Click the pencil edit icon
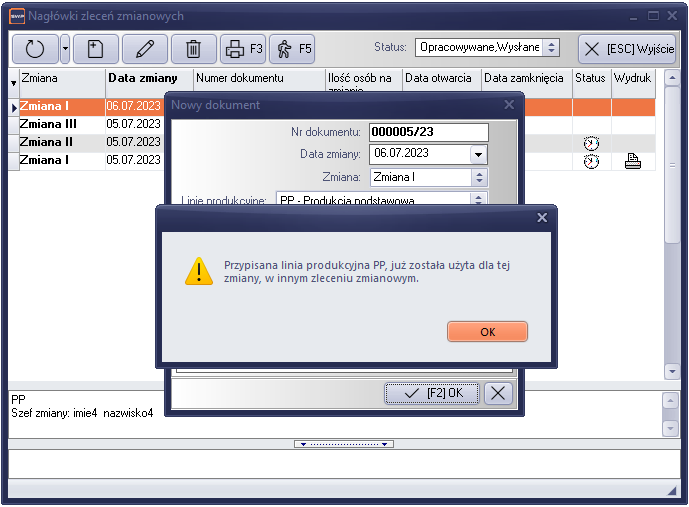The image size is (689, 507). pos(145,48)
